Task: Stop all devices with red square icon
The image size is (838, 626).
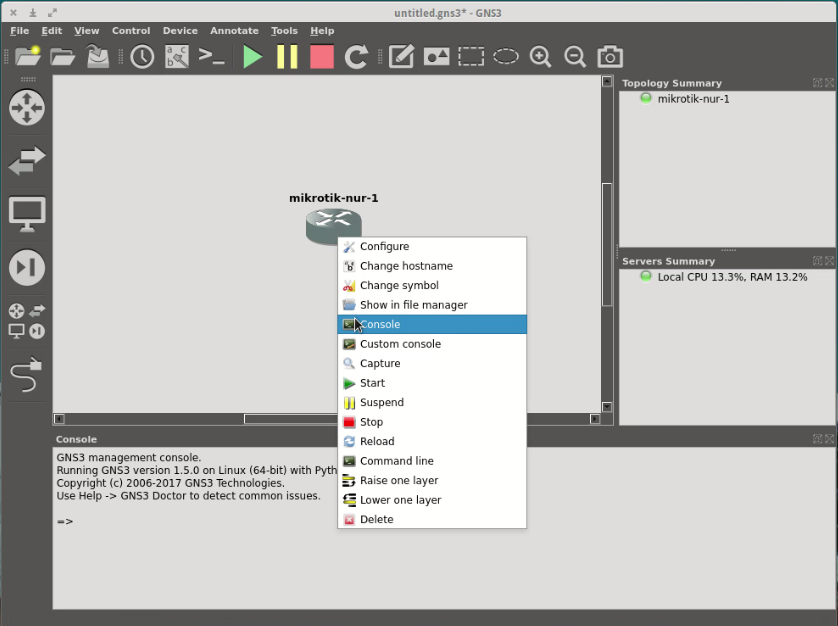Action: pos(322,57)
